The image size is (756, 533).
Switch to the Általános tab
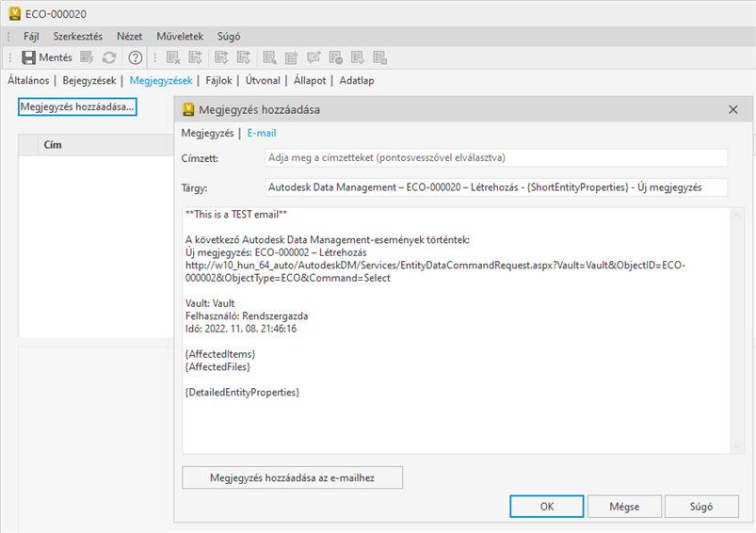pos(28,81)
